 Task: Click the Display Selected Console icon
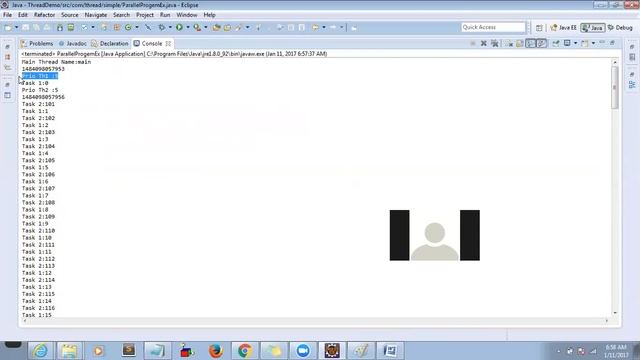click(x=567, y=43)
